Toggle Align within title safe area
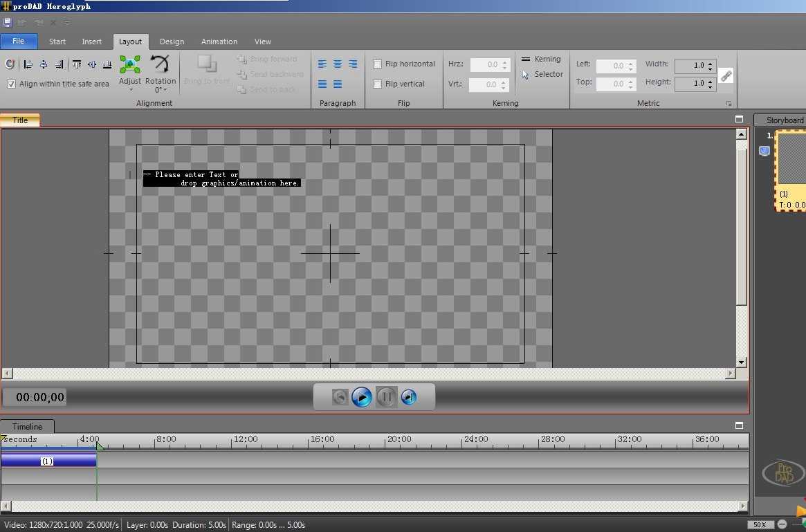Image resolution: width=806 pixels, height=532 pixels. 11,84
